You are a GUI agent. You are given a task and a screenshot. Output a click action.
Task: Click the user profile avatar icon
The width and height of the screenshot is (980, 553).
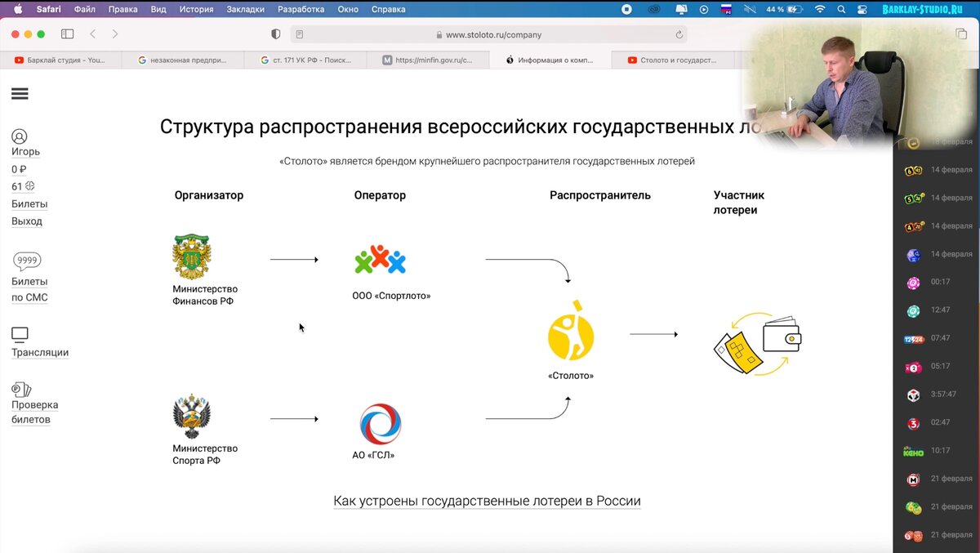coord(20,136)
